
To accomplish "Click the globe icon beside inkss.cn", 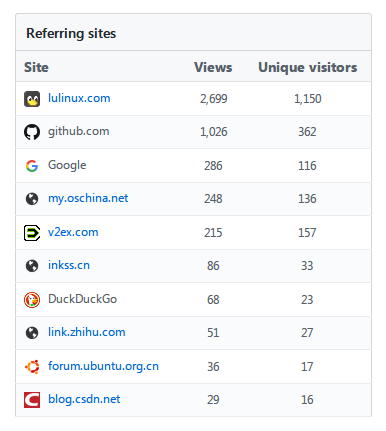I will pos(32,266).
